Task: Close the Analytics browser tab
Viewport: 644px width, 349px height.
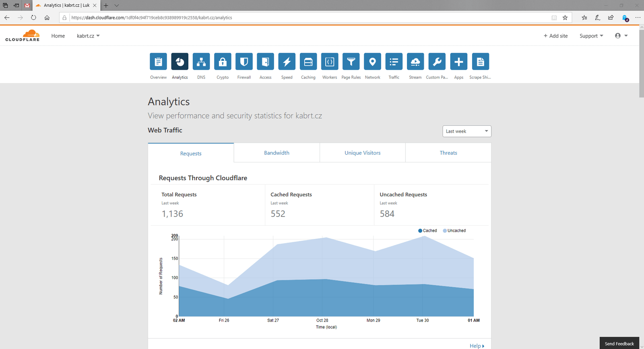Action: pyautogui.click(x=95, y=6)
